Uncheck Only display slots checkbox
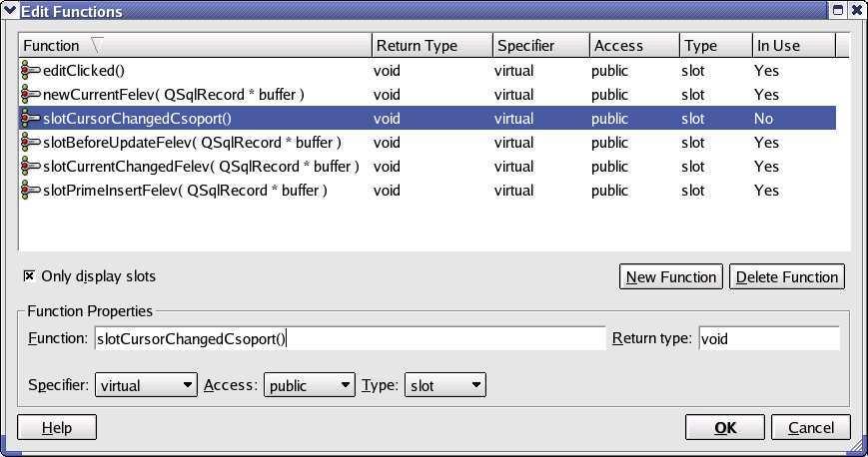868x457 pixels. [x=29, y=275]
